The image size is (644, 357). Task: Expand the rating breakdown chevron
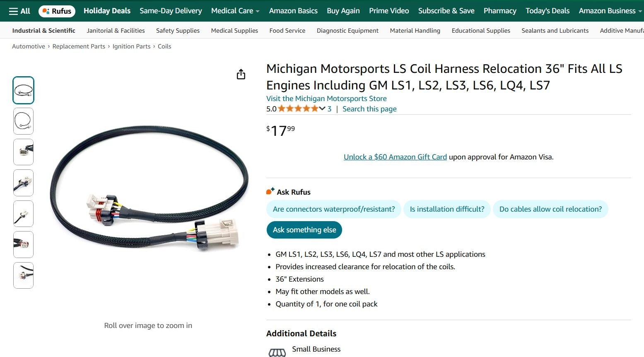coord(322,109)
